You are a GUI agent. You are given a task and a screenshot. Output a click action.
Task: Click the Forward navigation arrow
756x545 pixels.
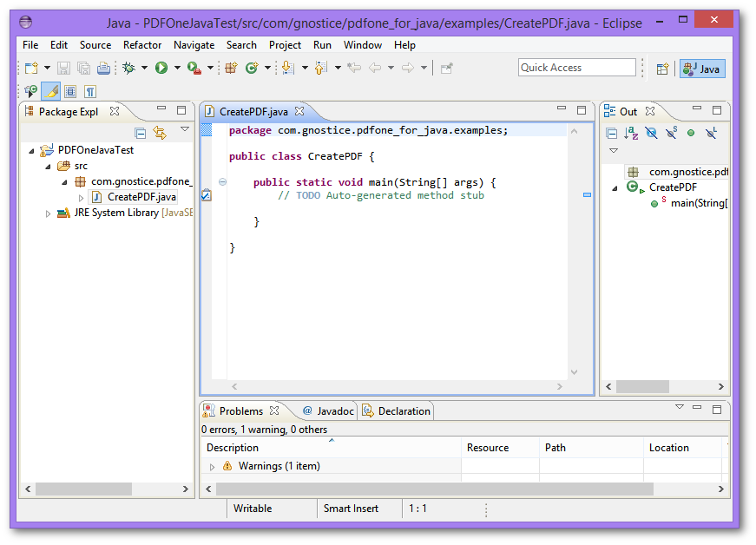[408, 68]
